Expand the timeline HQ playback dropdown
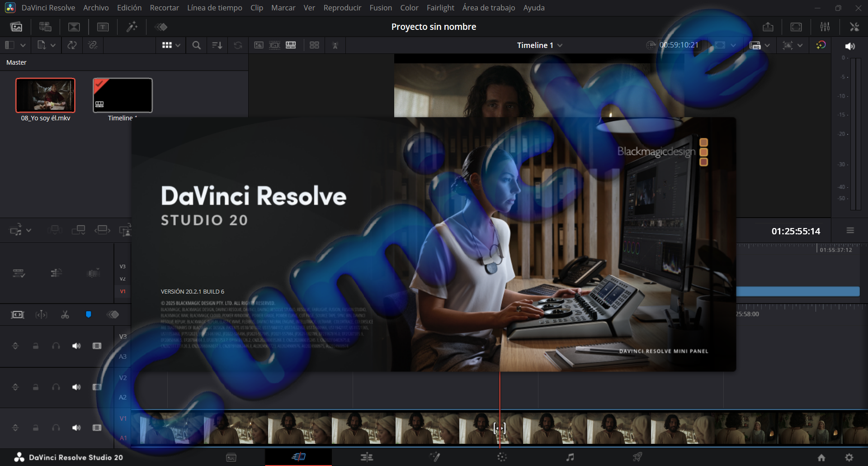 767,45
